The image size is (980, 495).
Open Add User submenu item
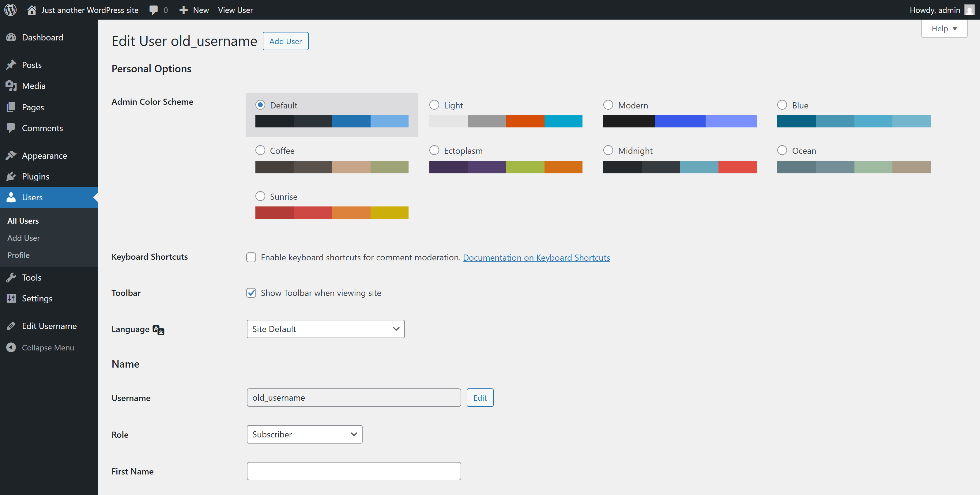click(x=24, y=238)
